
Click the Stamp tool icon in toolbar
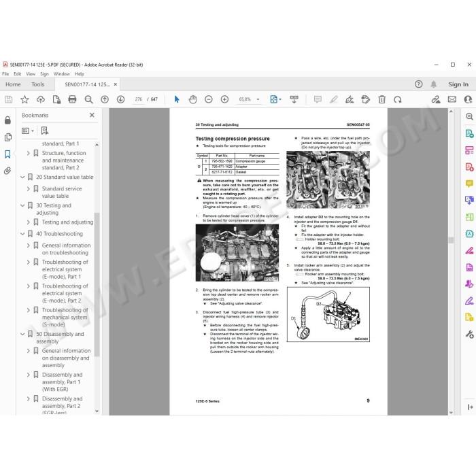[x=366, y=99]
